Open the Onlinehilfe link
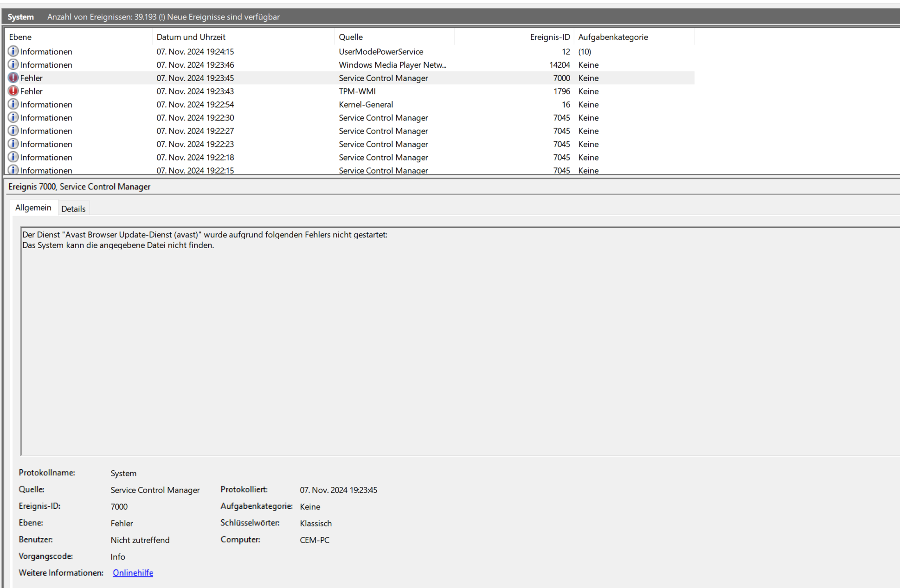Screen dimensions: 900x588 pos(133,573)
